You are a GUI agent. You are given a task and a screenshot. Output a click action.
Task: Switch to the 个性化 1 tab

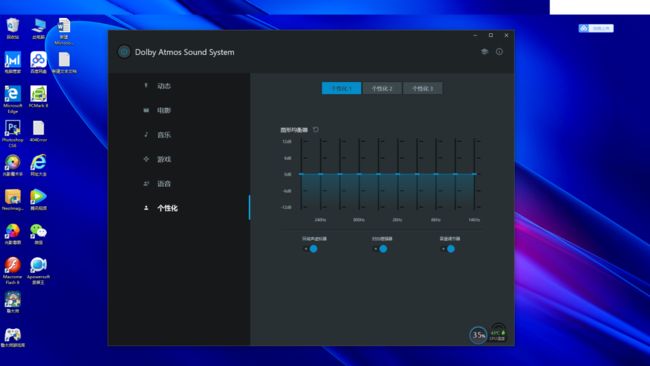pyautogui.click(x=341, y=88)
